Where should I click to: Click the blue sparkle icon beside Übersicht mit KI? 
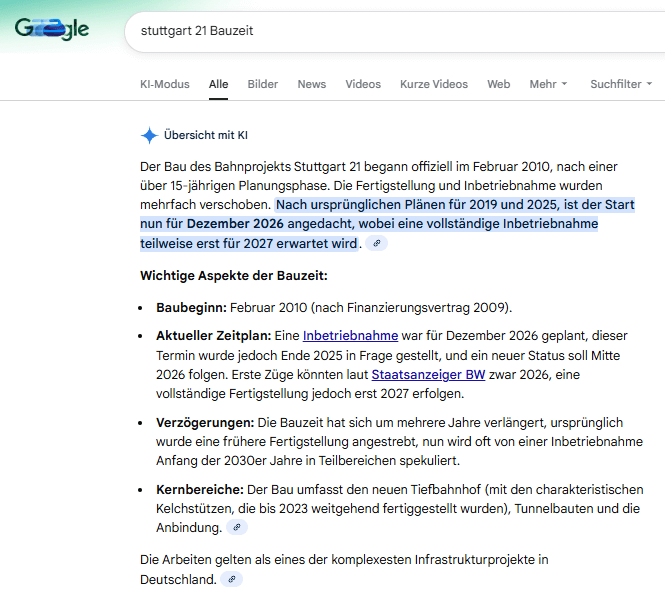coord(149,136)
